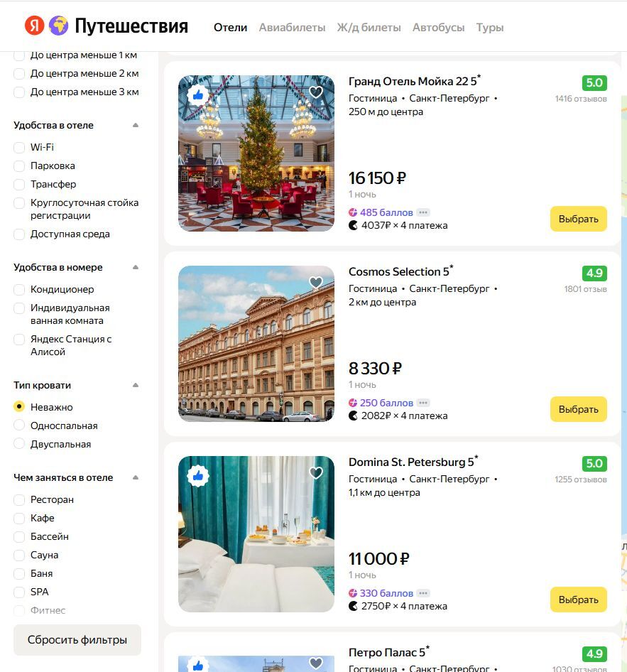This screenshot has height=672, width=627.
Task: Click the Сбросить фильтры button
Action: [x=77, y=640]
